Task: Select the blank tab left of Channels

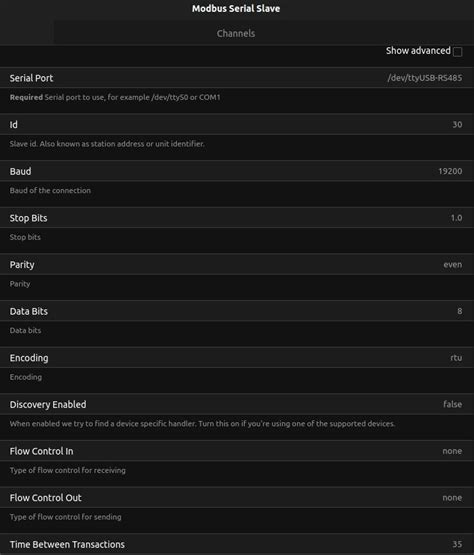Action: click(27, 33)
